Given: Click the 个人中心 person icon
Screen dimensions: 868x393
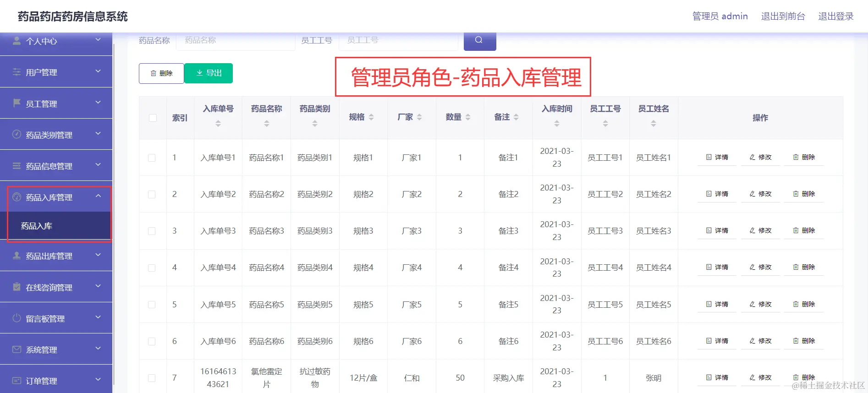Looking at the screenshot, I should pos(17,41).
